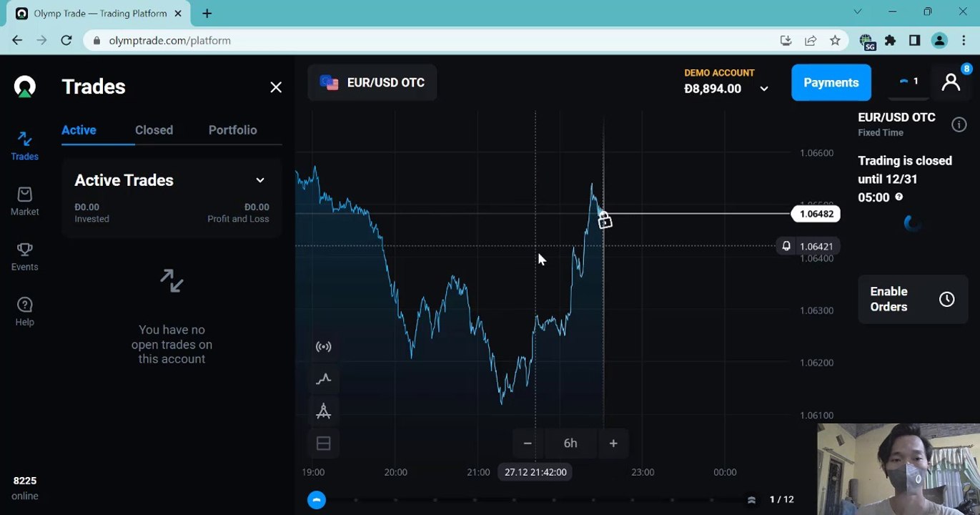Open the Help section

24,311
